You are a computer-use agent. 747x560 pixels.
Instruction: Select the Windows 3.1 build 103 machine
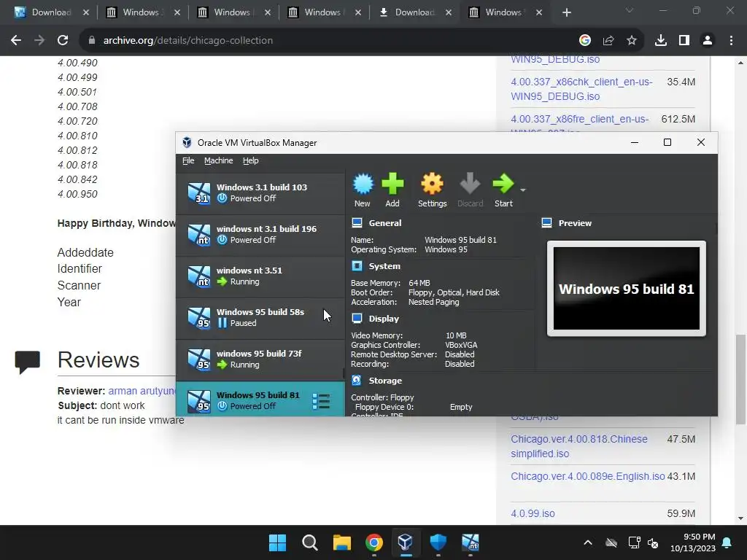(260, 192)
